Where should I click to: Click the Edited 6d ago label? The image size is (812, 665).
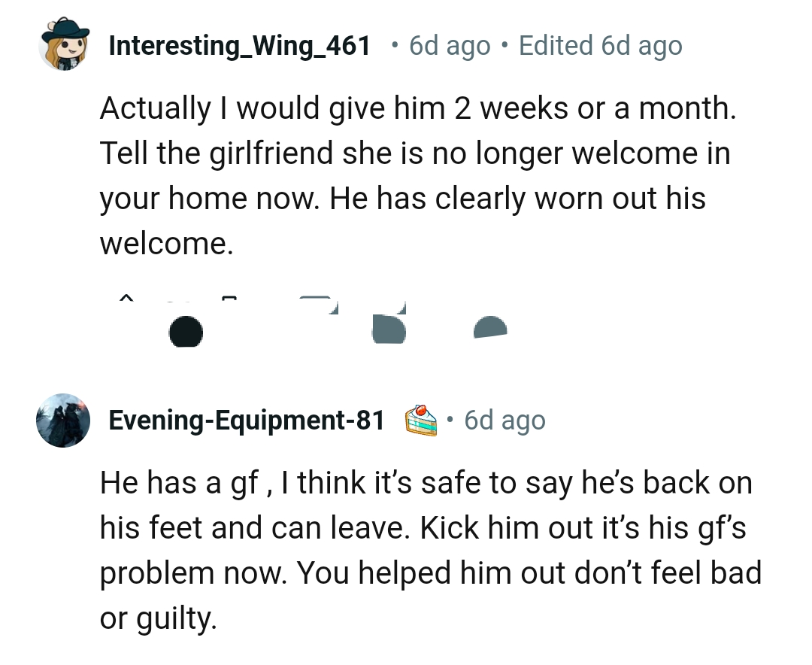(x=599, y=45)
